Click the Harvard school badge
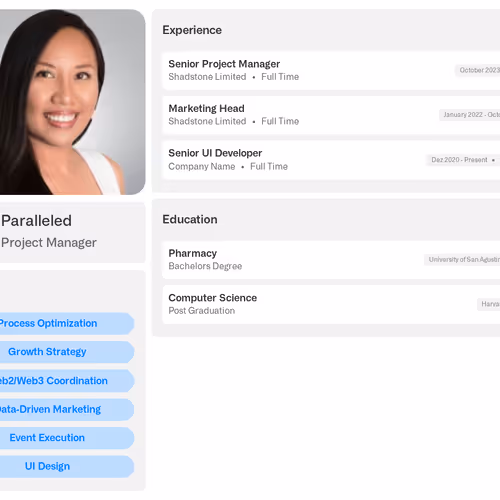 489,304
